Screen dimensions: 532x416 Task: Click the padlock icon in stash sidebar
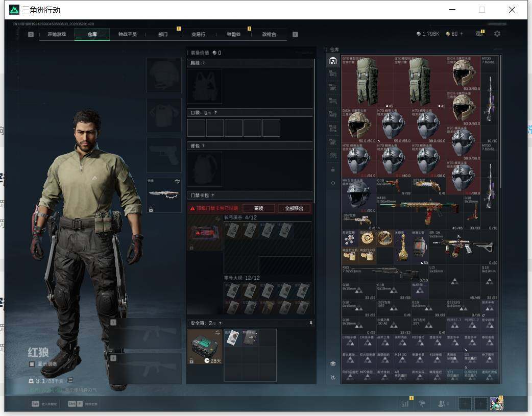(x=333, y=169)
